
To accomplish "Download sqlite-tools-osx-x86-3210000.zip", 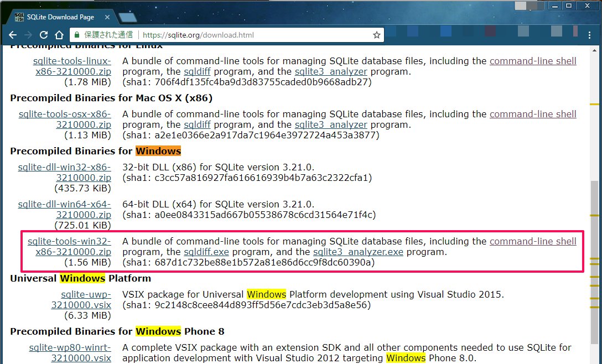I will point(64,119).
